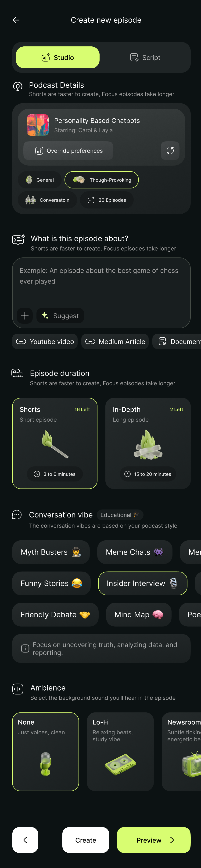Click the Ambience waveform icon

pyautogui.click(x=18, y=689)
